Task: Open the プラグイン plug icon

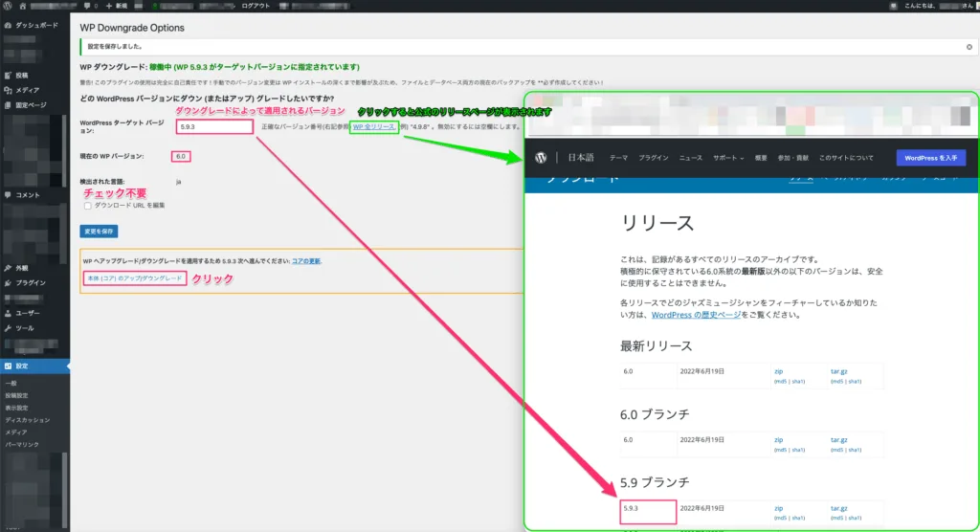Action: click(x=8, y=282)
